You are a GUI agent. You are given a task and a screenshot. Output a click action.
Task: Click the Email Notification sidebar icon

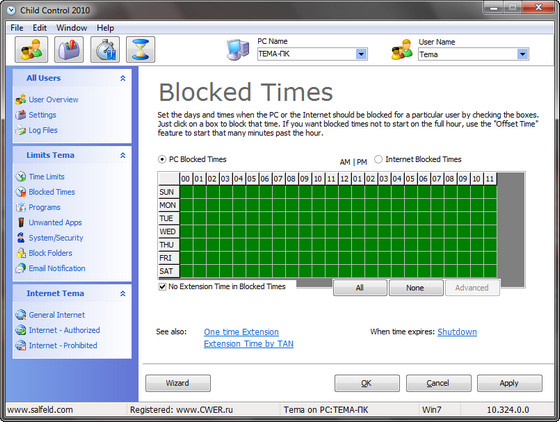(21, 268)
